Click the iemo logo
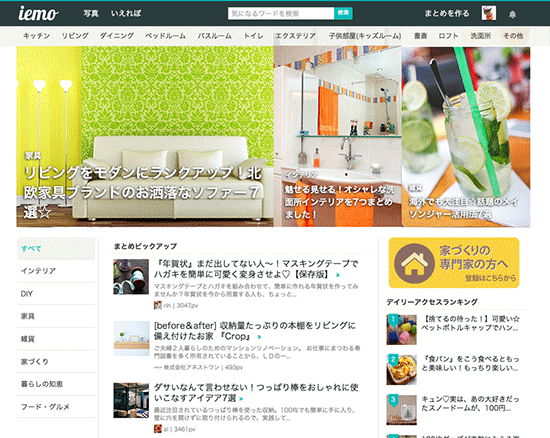This screenshot has height=438, width=550. (38, 13)
